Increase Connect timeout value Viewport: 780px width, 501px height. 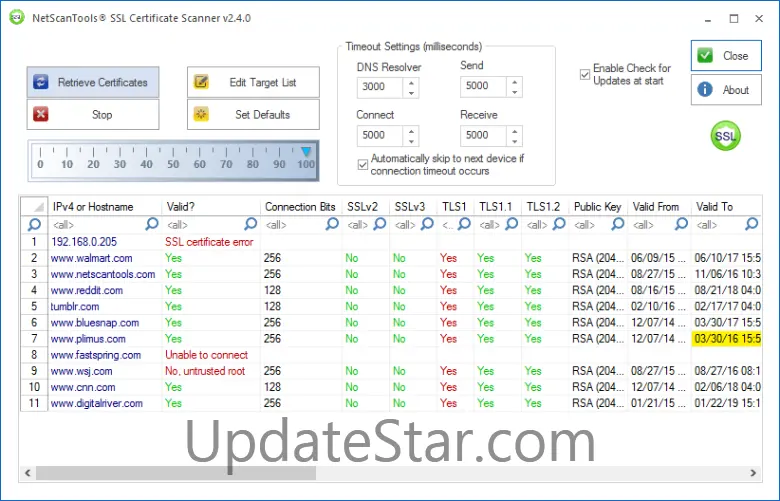(x=411, y=131)
